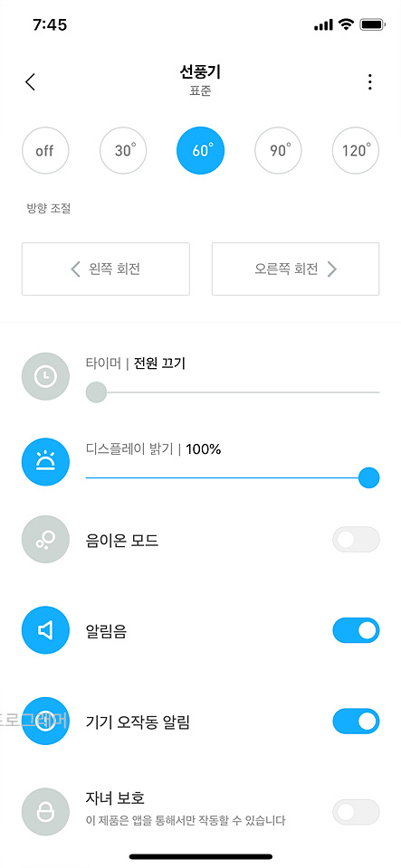Click the timer slider handle
The height and width of the screenshot is (868, 401).
[x=96, y=392]
